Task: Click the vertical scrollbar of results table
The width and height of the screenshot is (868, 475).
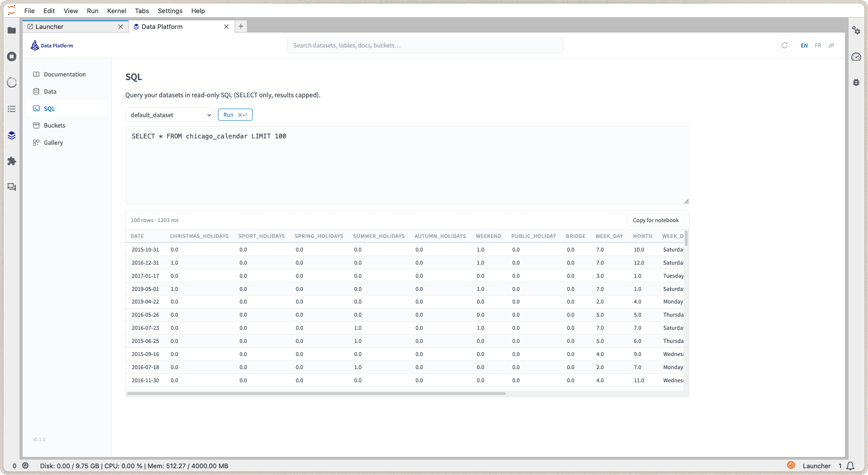Action: 686,238
